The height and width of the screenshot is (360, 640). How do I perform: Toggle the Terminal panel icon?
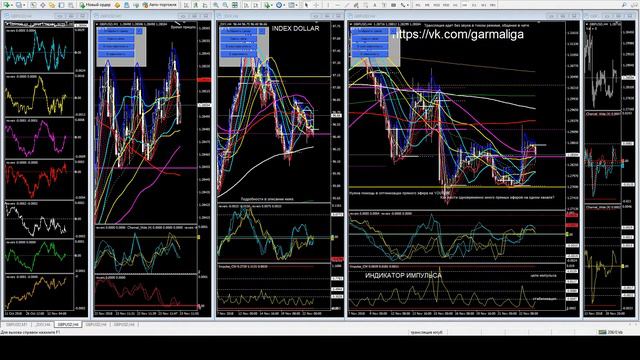coord(61,4)
